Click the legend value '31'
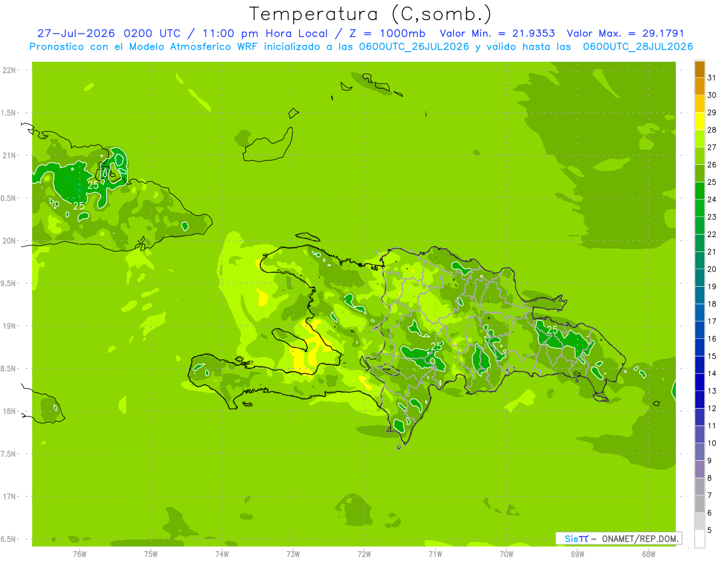 click(x=712, y=78)
